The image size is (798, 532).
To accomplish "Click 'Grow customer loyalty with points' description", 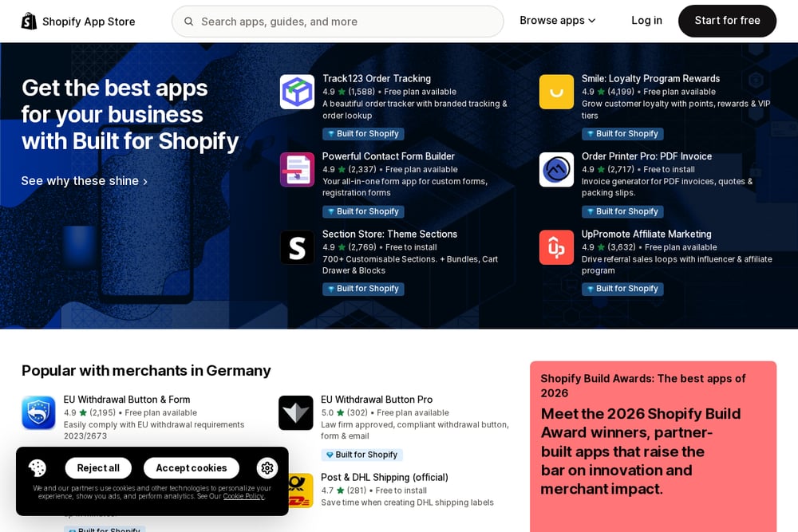I will 676,110.
